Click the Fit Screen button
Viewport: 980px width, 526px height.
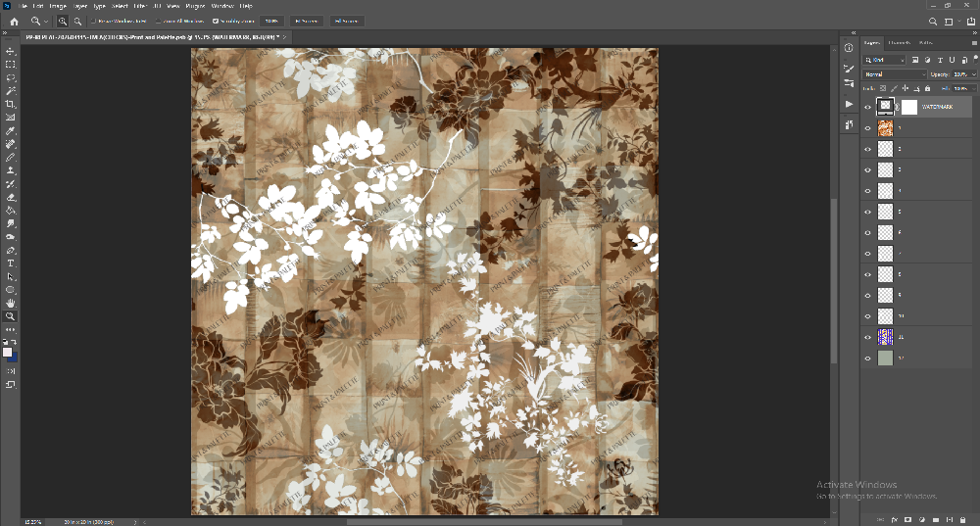pos(306,22)
